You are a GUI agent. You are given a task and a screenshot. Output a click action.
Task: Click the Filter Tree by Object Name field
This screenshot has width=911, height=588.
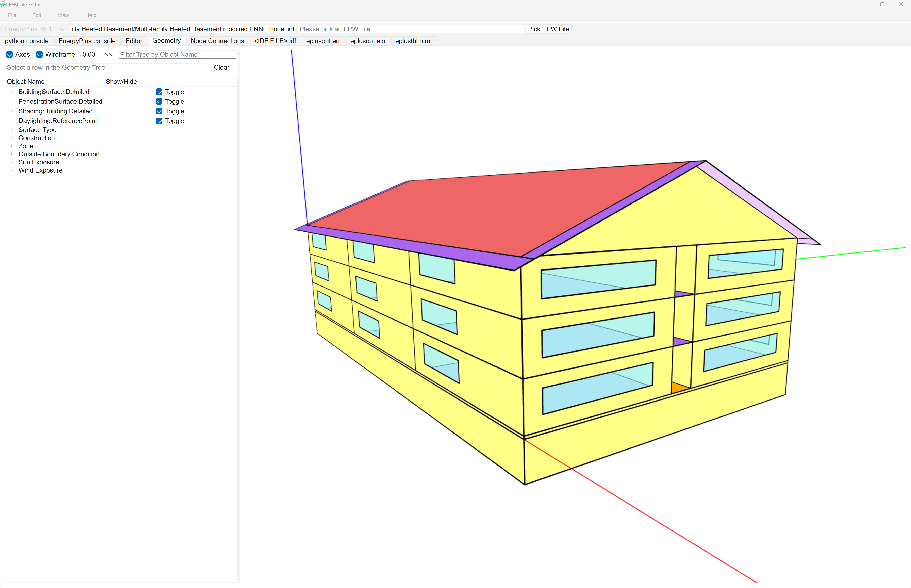(x=178, y=55)
